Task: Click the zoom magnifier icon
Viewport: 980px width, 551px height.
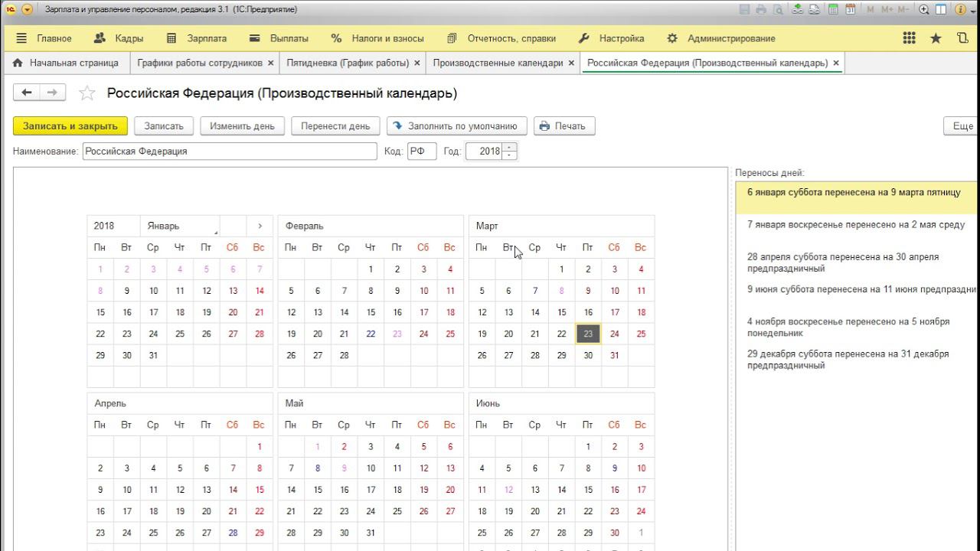Action: (924, 9)
